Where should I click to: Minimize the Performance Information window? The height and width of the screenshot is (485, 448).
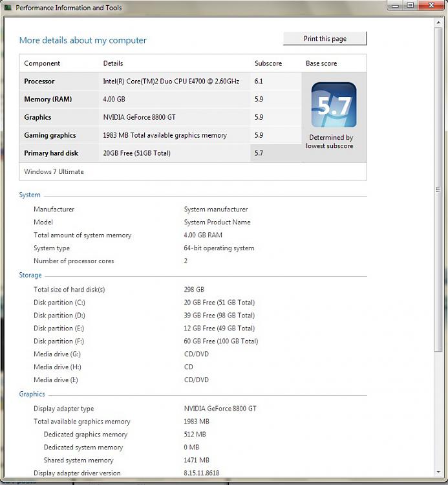click(395, 6)
